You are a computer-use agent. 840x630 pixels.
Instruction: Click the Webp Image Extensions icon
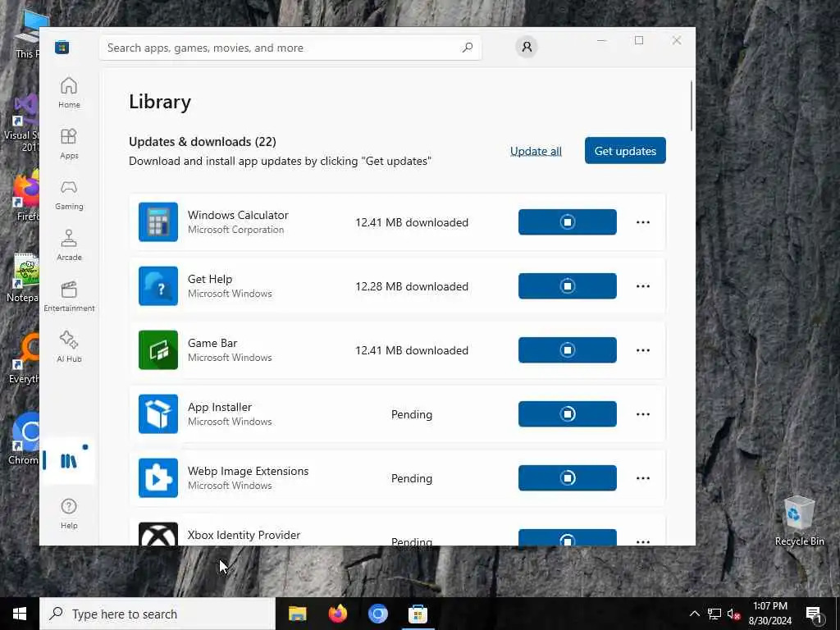point(158,477)
